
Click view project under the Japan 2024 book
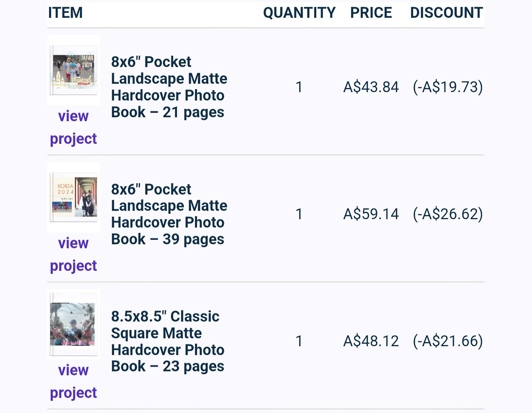click(74, 127)
